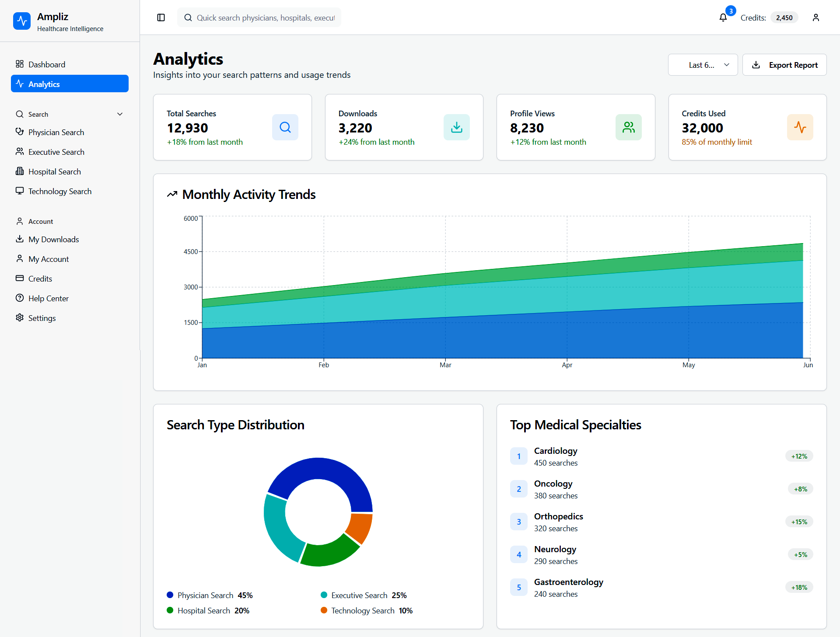Click the Profile Views people icon
This screenshot has height=637, width=840.
[628, 127]
